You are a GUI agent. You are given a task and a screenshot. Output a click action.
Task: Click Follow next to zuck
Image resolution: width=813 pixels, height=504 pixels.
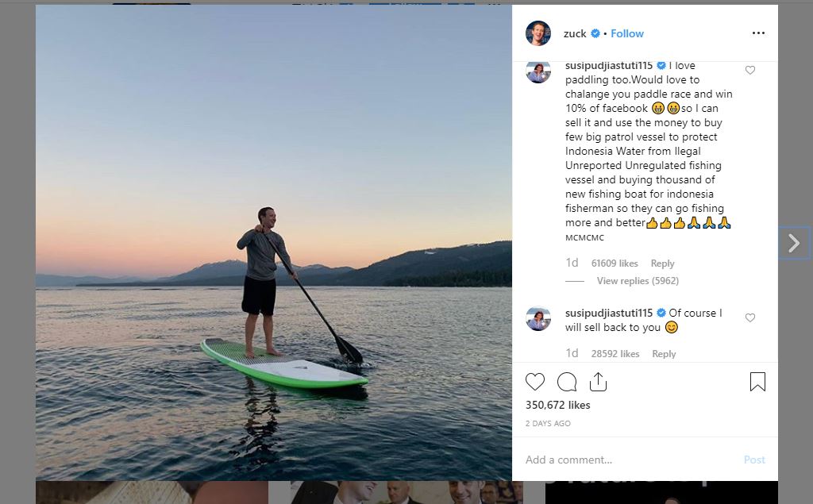click(x=627, y=33)
